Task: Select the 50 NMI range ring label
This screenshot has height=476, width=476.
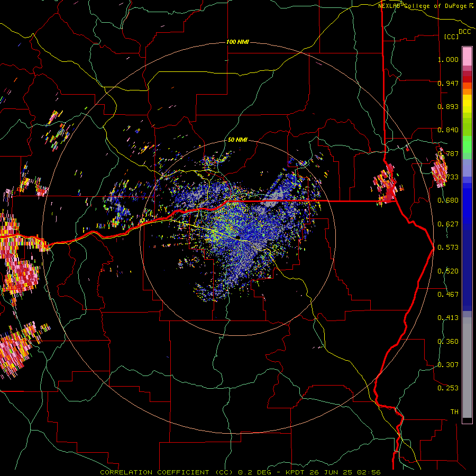Action: [x=237, y=140]
